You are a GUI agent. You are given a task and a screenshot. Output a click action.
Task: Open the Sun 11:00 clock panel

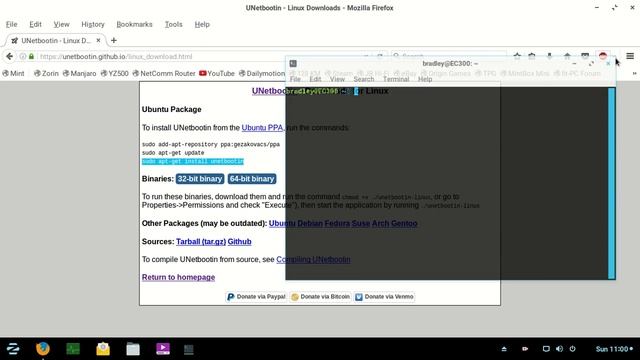[614, 349]
